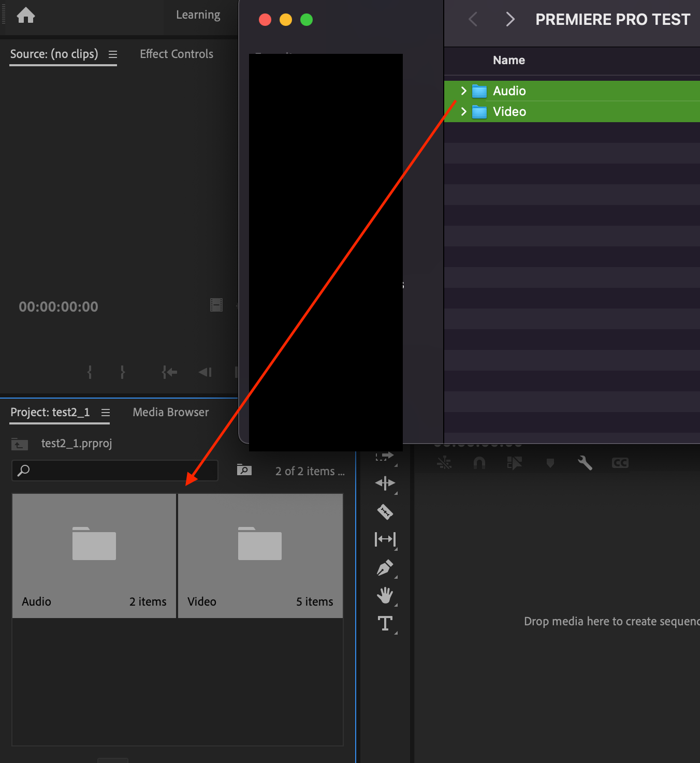Open the Project panel menu
Image resolution: width=700 pixels, height=763 pixels.
pyautogui.click(x=106, y=413)
